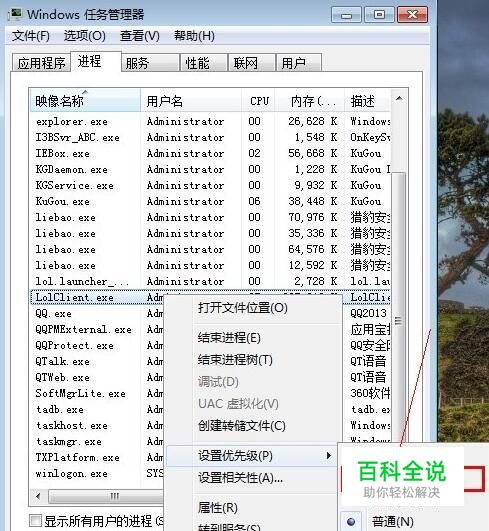Select liebao.exe using 70,976 K memory
The height and width of the screenshot is (531, 489).
(210, 217)
